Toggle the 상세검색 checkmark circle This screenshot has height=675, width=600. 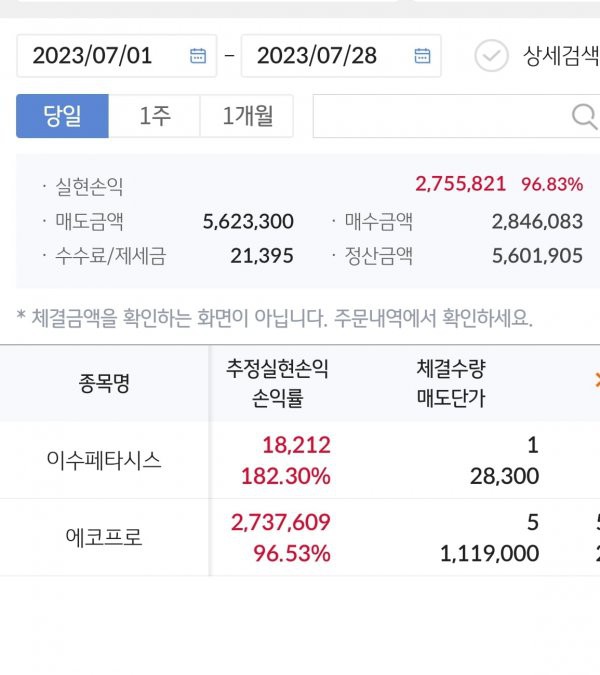[x=491, y=56]
